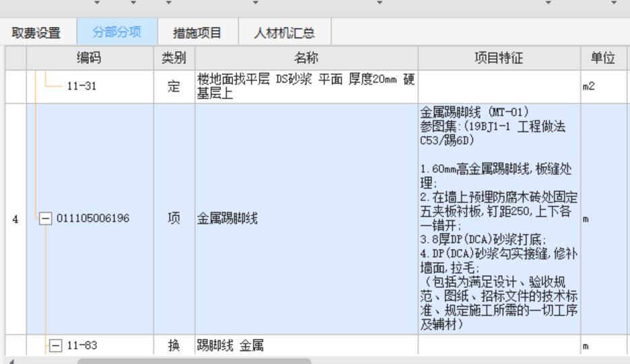630x364 pixels.
Task: Open the 取费设置 tab
Action: (36, 32)
